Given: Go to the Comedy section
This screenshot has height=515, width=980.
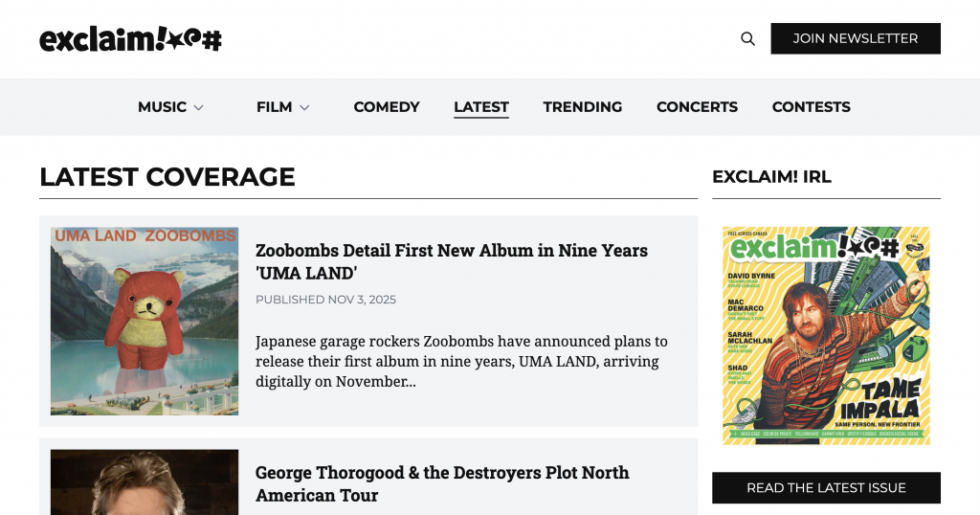Looking at the screenshot, I should click(x=387, y=107).
